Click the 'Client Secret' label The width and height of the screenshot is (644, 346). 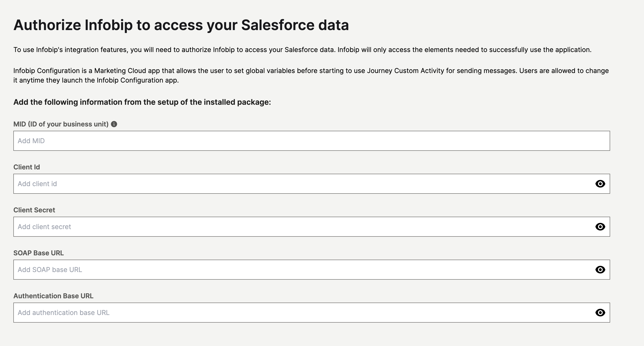pos(34,210)
